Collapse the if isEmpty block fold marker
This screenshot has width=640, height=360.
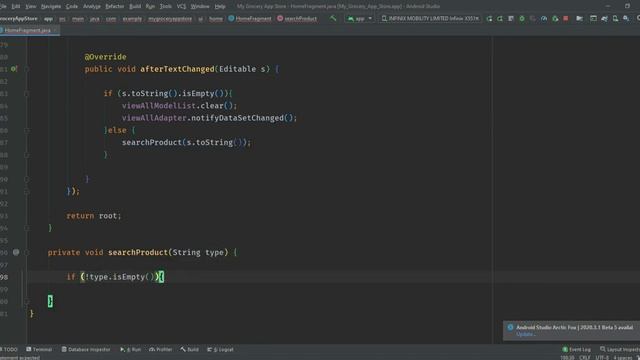click(27, 93)
